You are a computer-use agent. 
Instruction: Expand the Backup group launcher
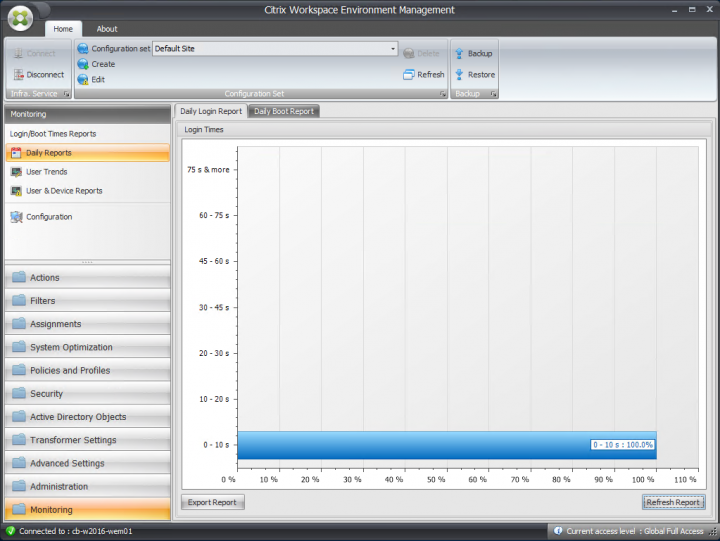click(x=493, y=94)
